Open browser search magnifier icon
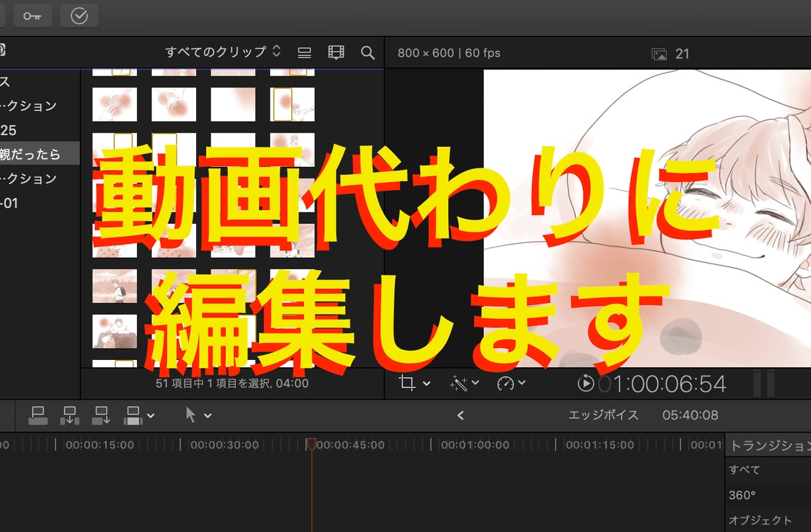Screen dimensions: 811x532 pos(368,52)
